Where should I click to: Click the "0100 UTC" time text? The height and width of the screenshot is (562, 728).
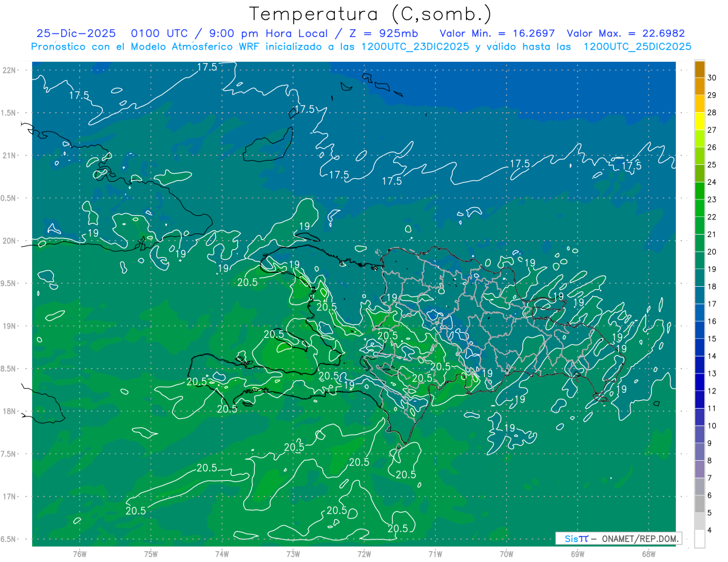(161, 33)
